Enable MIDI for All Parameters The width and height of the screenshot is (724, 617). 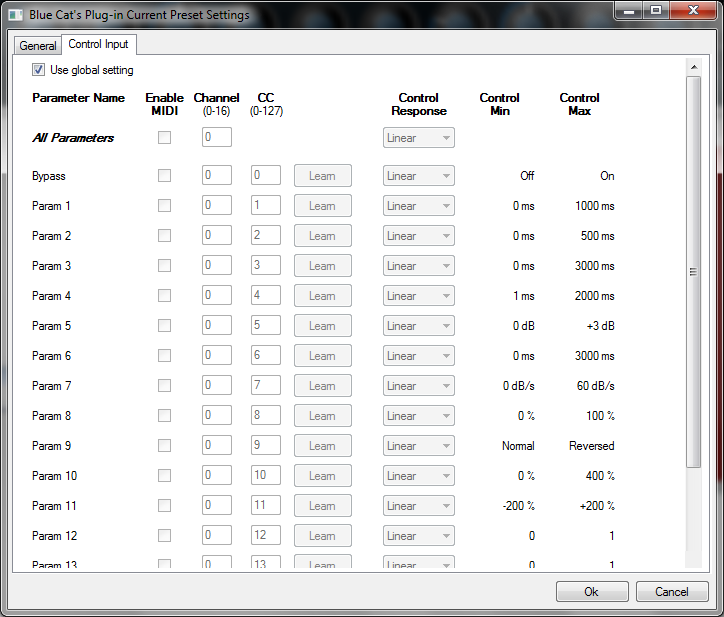pos(164,138)
